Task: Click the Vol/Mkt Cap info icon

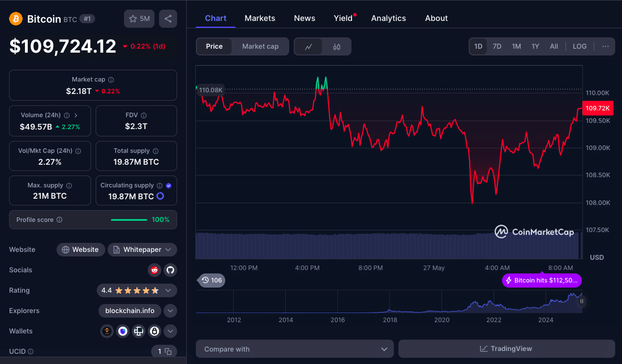Action: (x=78, y=151)
